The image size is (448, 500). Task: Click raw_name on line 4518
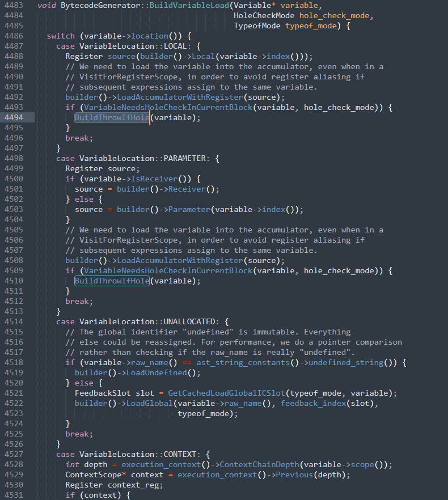[150, 363]
